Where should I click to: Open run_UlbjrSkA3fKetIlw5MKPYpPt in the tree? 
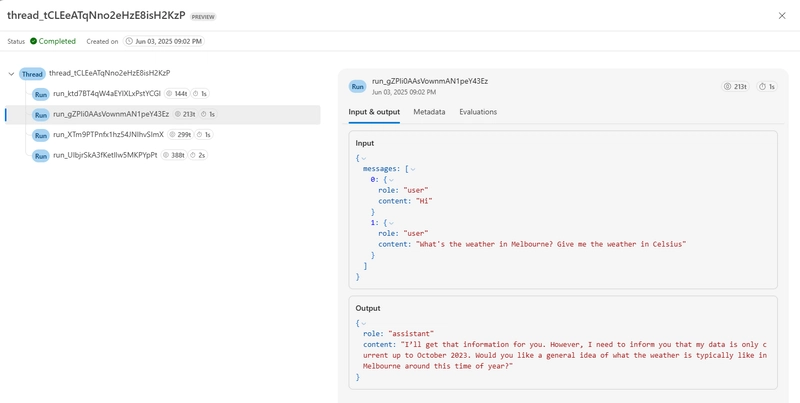(105, 155)
